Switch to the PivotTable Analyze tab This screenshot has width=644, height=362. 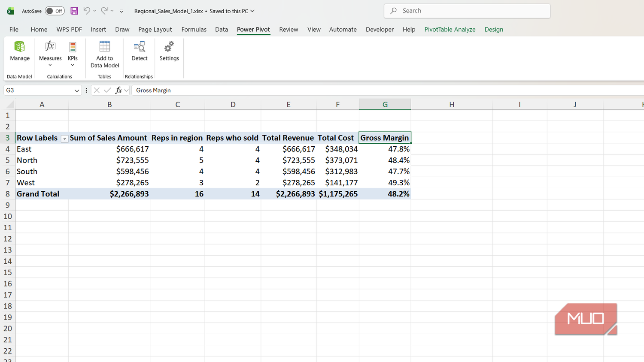point(450,29)
